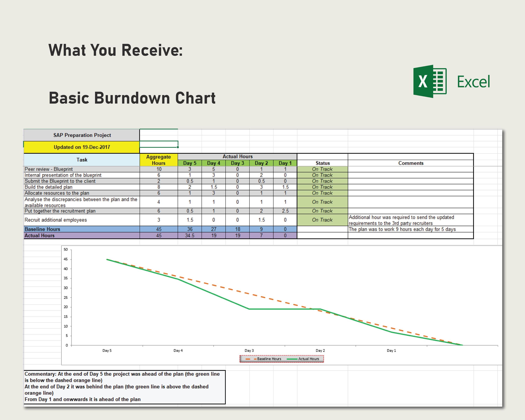Image resolution: width=525 pixels, height=420 pixels.
Task: Click the yellow Updated on 19-Dec-2017 cell
Action: tap(82, 147)
